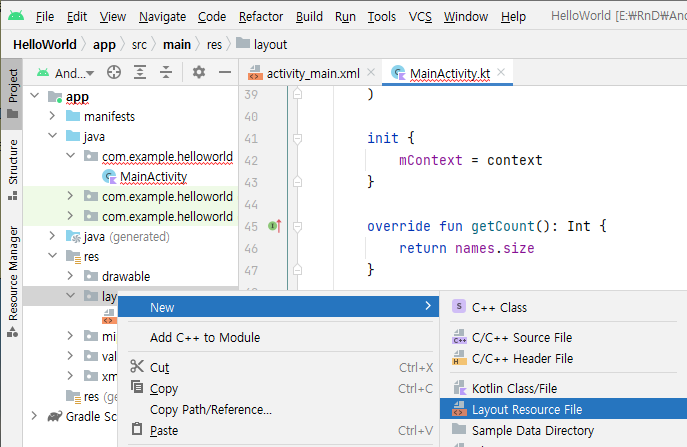687x447 pixels.
Task: Click the Paste clipboard icon in context menu
Action: [x=137, y=429]
